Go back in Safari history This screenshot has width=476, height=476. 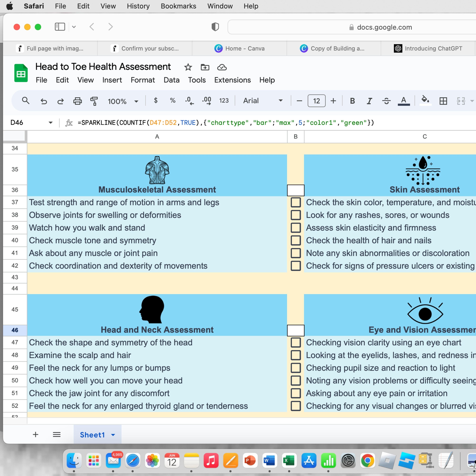(x=92, y=27)
